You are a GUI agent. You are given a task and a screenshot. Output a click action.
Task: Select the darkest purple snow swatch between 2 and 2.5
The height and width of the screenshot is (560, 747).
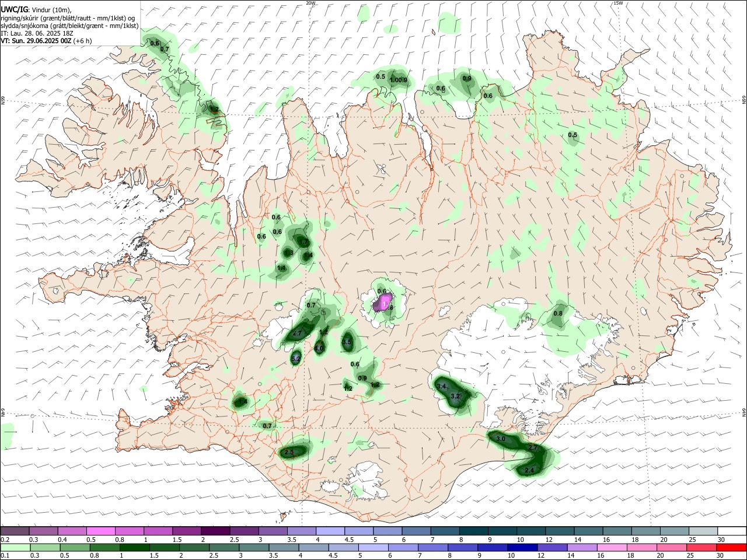point(215,531)
